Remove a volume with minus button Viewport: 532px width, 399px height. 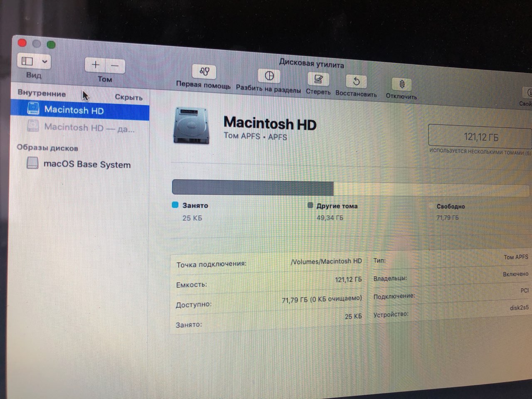115,66
